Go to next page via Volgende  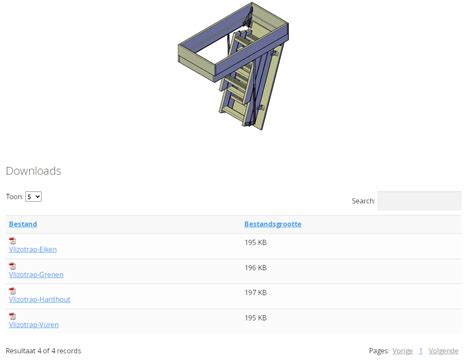[x=443, y=351]
